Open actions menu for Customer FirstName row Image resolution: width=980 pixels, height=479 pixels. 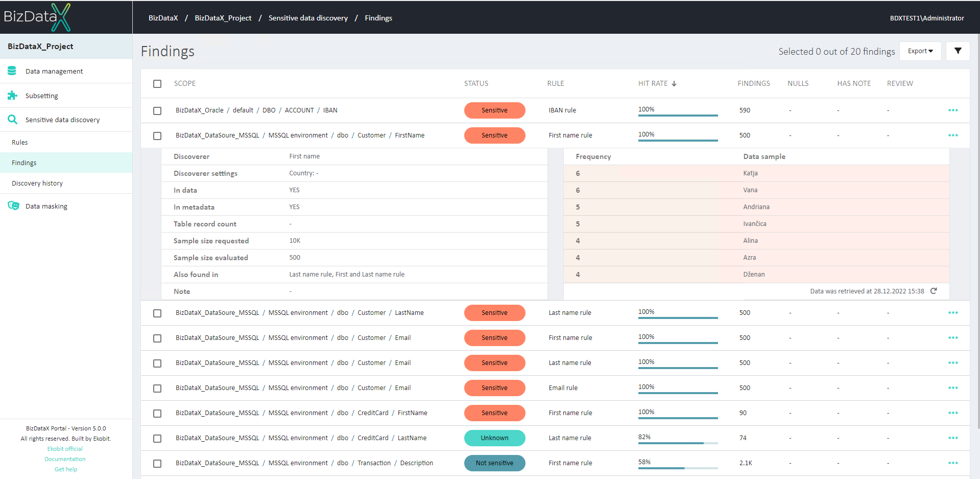point(953,135)
